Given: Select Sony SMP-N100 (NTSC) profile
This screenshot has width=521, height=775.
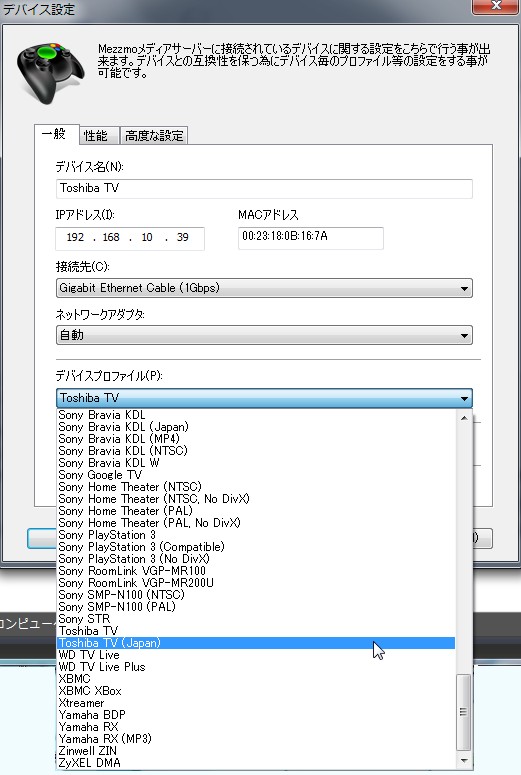Looking at the screenshot, I should pos(256,595).
